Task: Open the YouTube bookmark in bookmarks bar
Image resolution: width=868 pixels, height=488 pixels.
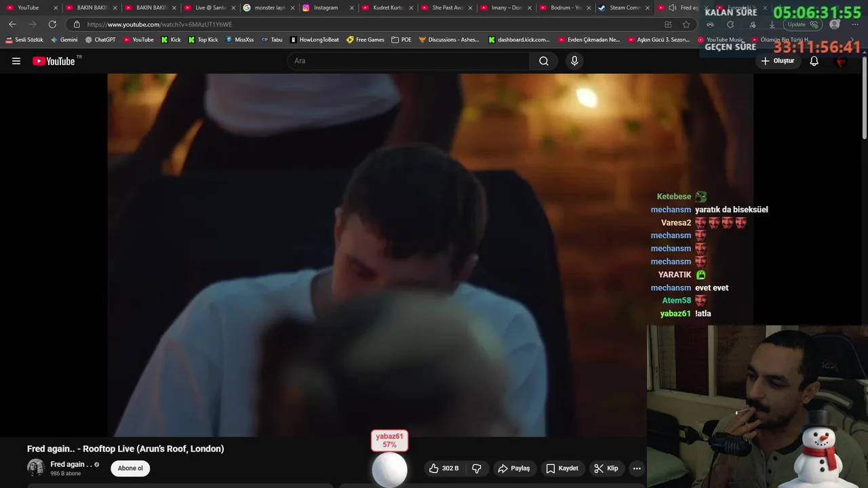Action: (138, 40)
